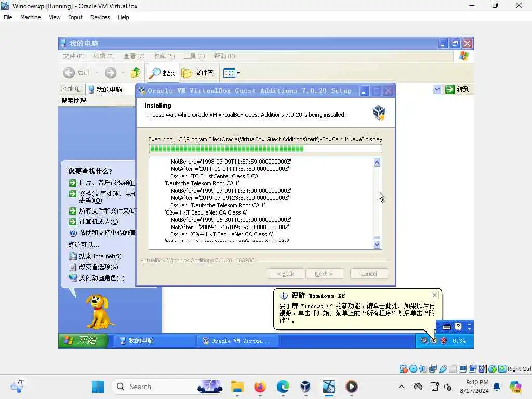Open the Views dropdown arrow

click(x=238, y=73)
